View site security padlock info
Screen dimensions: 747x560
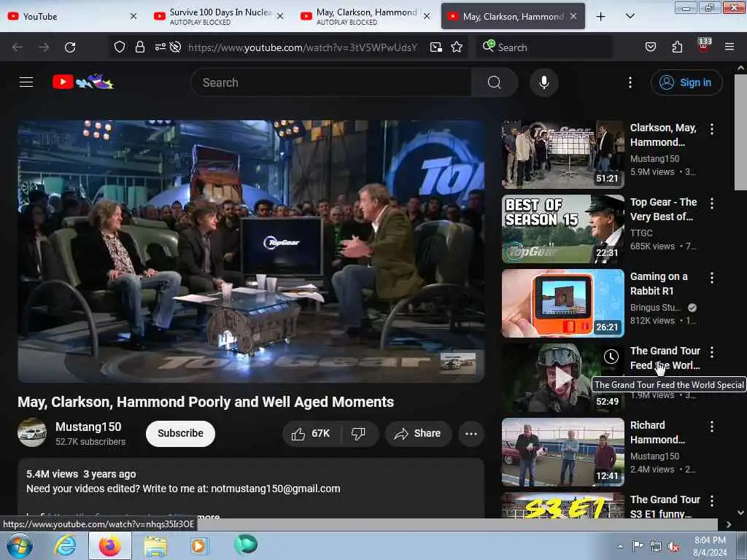[139, 47]
